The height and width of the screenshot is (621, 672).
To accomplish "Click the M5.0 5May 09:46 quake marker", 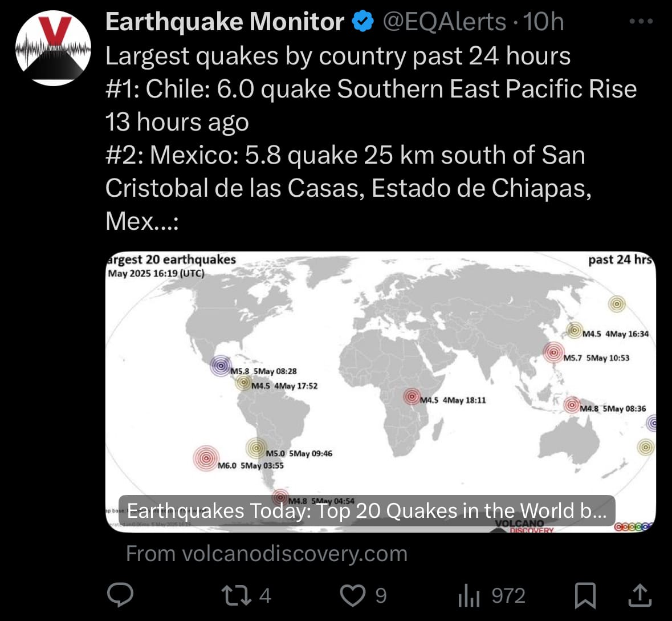I will [x=256, y=448].
